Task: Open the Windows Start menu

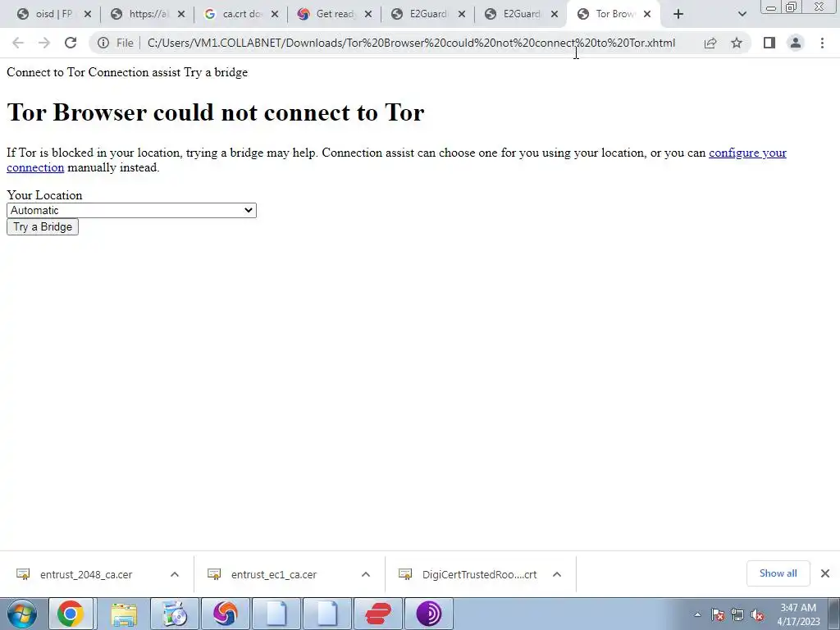Action: click(x=22, y=614)
